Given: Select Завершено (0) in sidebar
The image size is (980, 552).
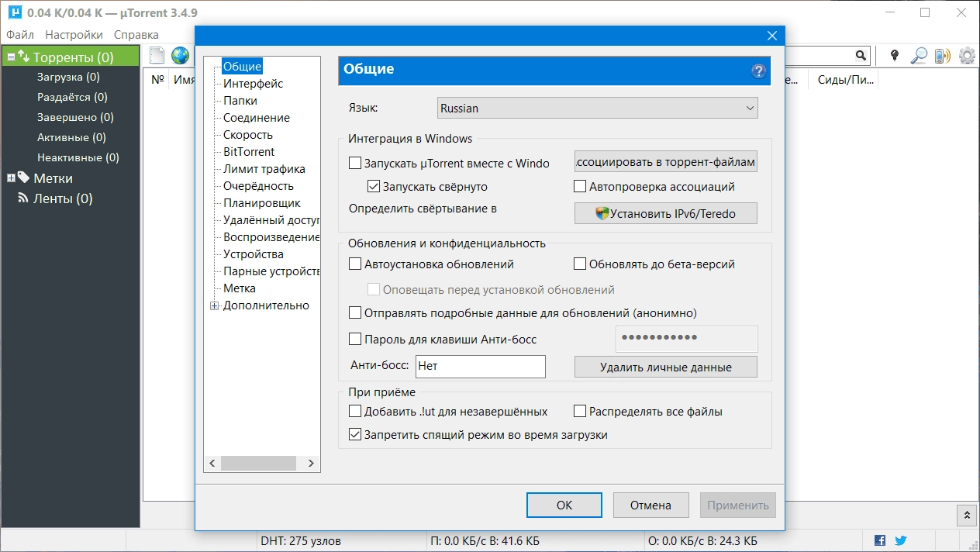Looking at the screenshot, I should [75, 117].
